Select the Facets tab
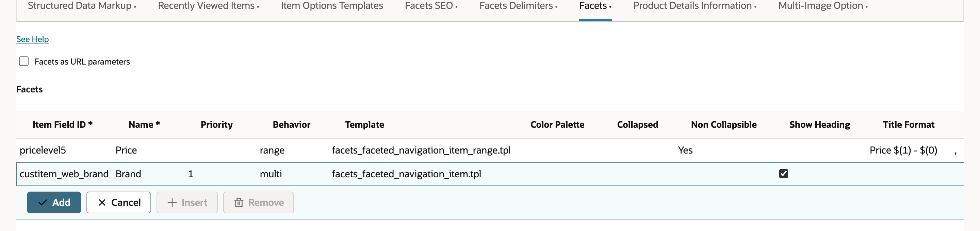Screen dimensions: 980x231 pos(595,6)
